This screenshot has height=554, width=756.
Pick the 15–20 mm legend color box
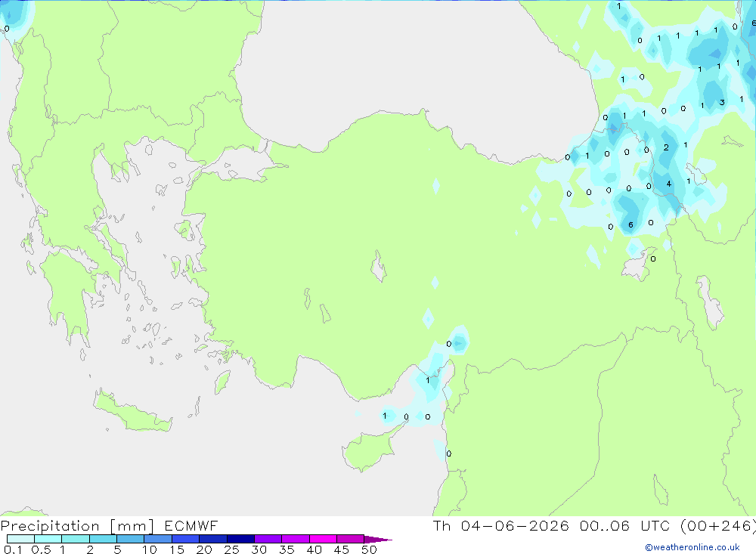click(x=186, y=539)
